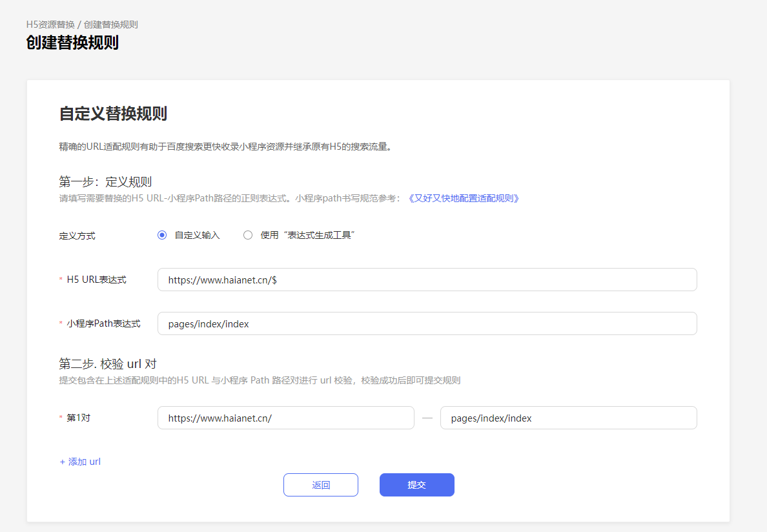Click the 第1对 pages/index/index path input
The height and width of the screenshot is (532, 767).
point(568,418)
